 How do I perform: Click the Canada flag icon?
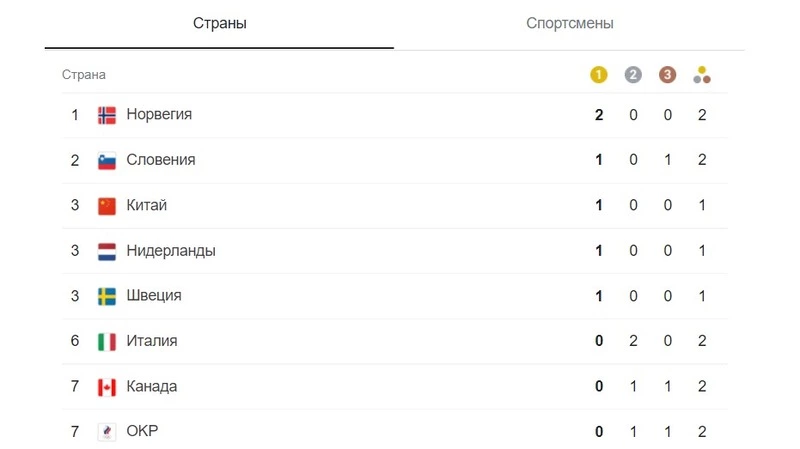(x=107, y=387)
